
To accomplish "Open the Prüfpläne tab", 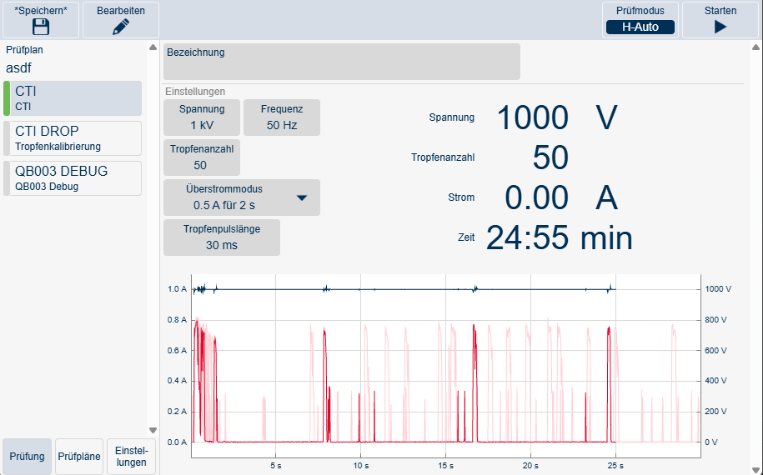I will (x=79, y=457).
